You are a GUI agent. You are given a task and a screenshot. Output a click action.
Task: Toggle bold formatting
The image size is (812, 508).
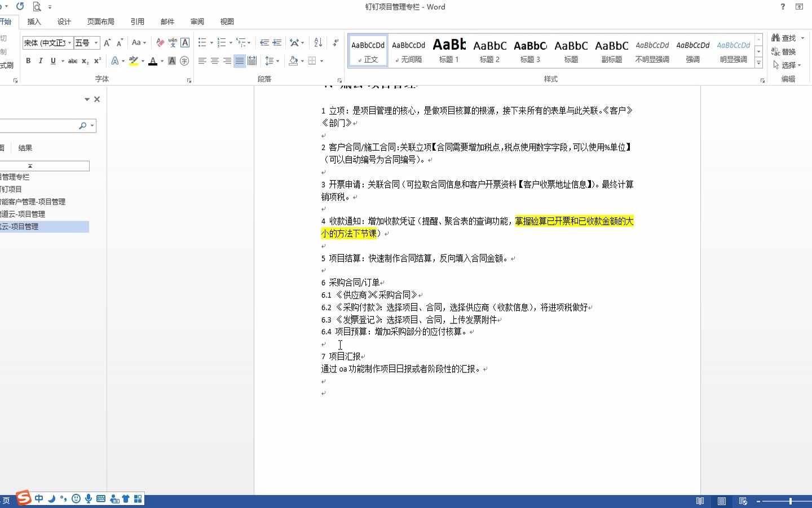click(x=28, y=61)
